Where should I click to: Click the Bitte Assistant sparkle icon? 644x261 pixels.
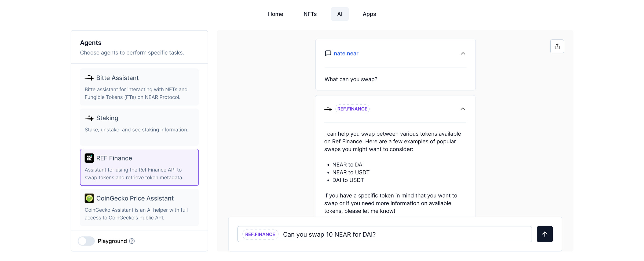pos(89,78)
